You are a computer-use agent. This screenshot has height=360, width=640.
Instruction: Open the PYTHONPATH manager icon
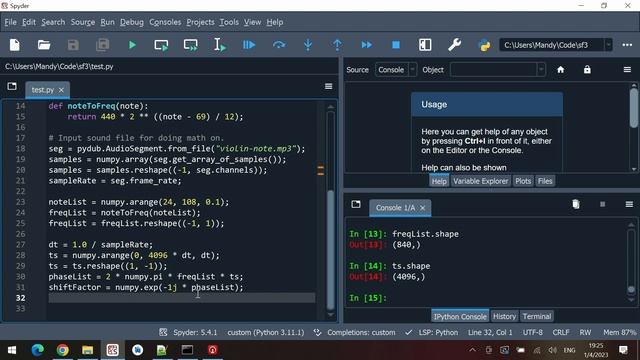coord(484,45)
